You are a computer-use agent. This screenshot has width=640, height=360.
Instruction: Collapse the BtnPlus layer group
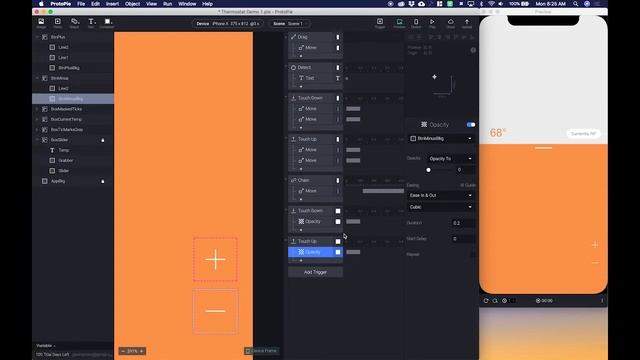coord(37,37)
